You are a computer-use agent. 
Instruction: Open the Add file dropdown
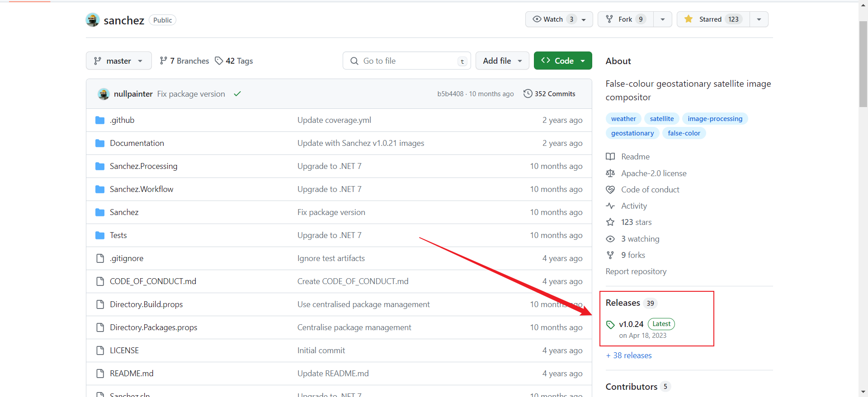tap(502, 61)
